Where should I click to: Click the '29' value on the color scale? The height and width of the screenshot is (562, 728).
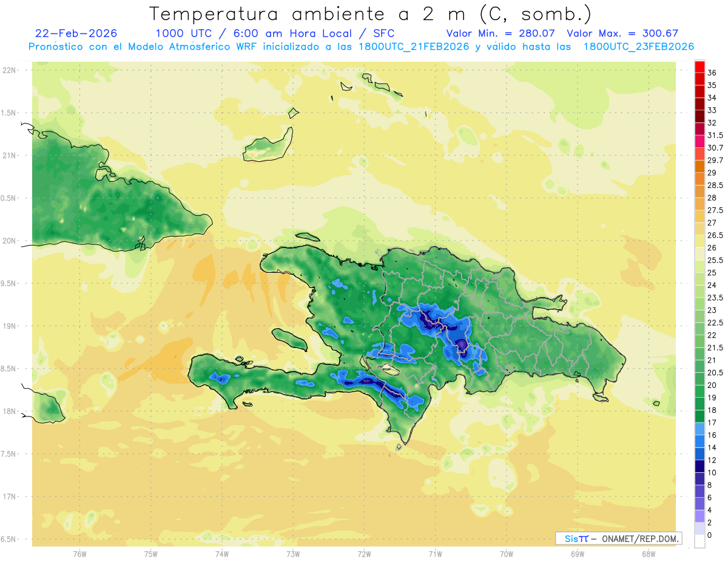pos(712,173)
